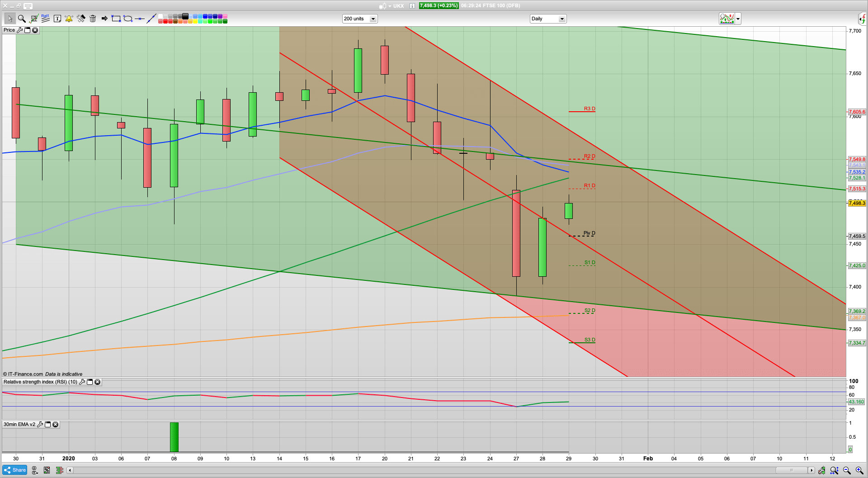
Task: Open the alert bell tool
Action: (69, 19)
